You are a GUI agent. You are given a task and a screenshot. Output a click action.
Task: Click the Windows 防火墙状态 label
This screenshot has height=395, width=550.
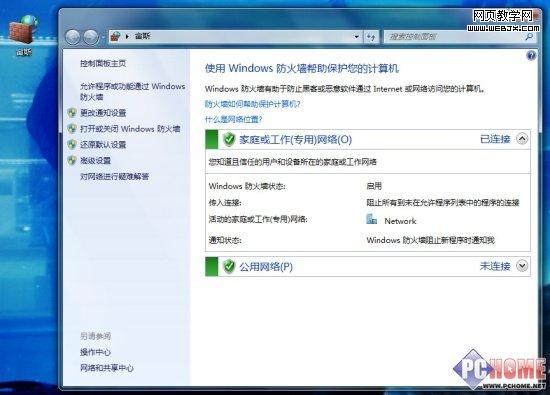(247, 186)
